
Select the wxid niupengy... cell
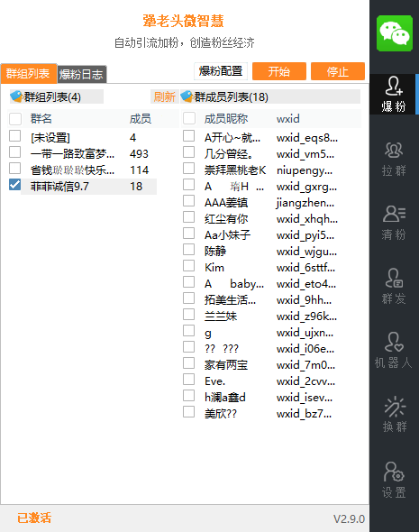pos(305,170)
